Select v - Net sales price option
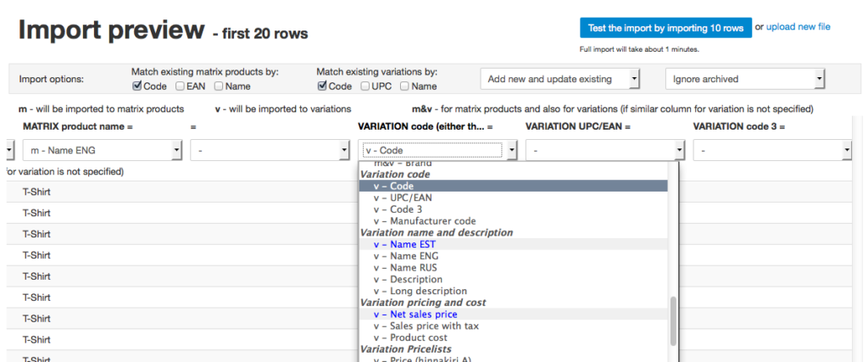868x362 pixels. click(x=513, y=315)
